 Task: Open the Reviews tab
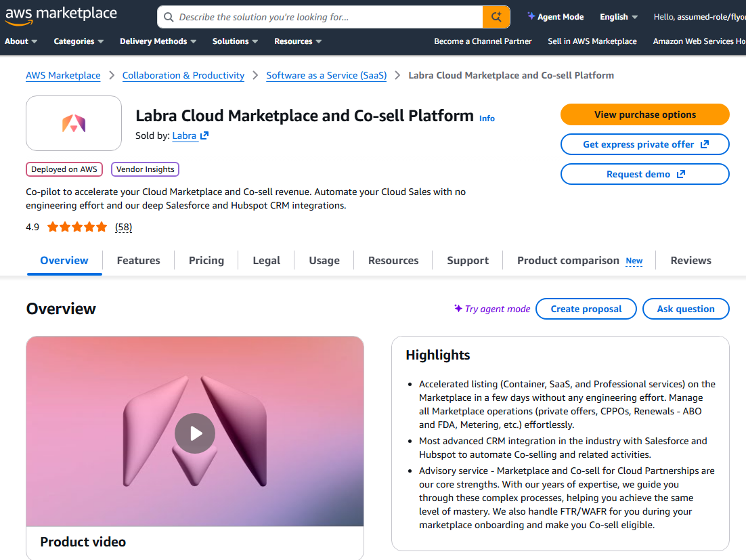pyautogui.click(x=690, y=261)
